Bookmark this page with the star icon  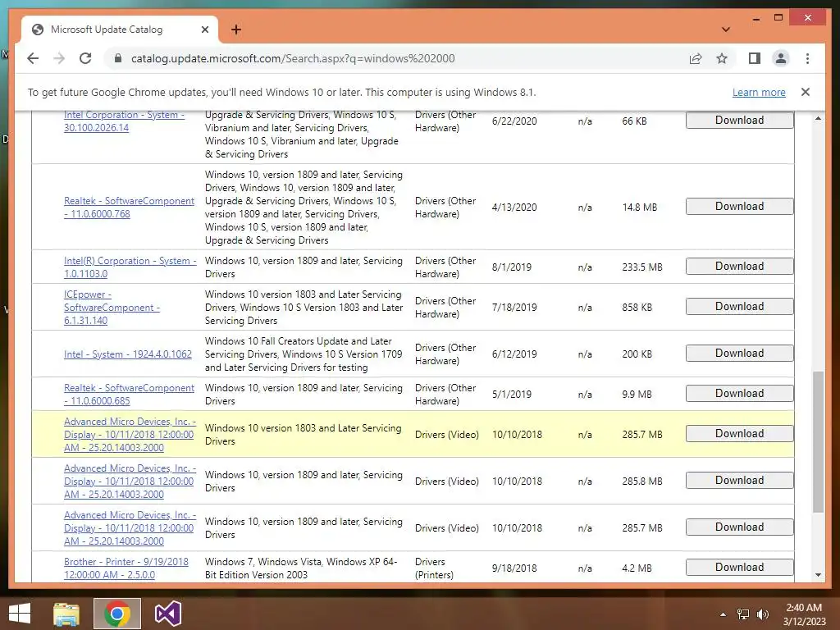tap(722, 58)
